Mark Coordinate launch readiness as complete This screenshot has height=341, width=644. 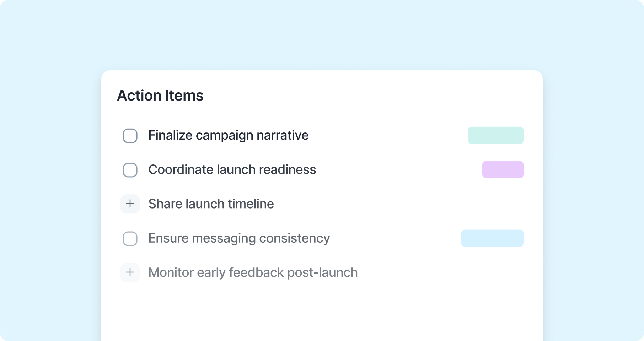click(130, 170)
